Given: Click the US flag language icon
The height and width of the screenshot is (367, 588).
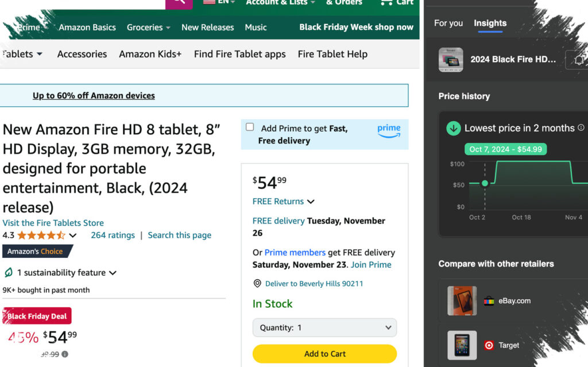Looking at the screenshot, I should (209, 2).
